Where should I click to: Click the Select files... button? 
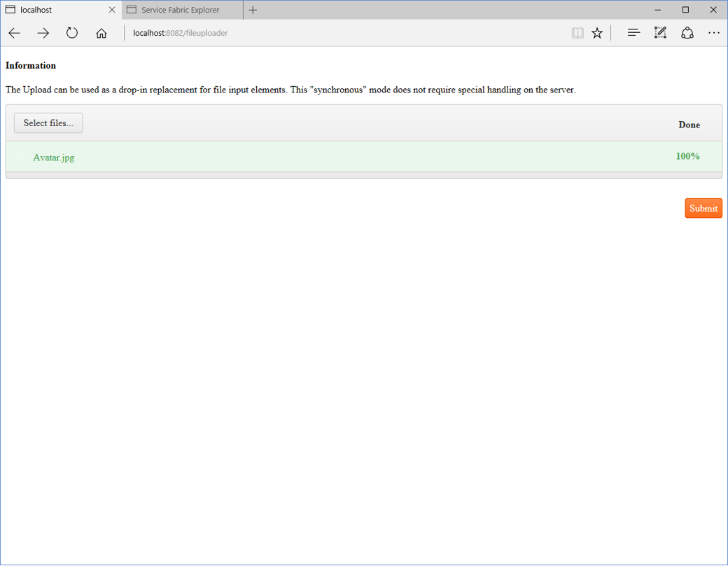(48, 123)
